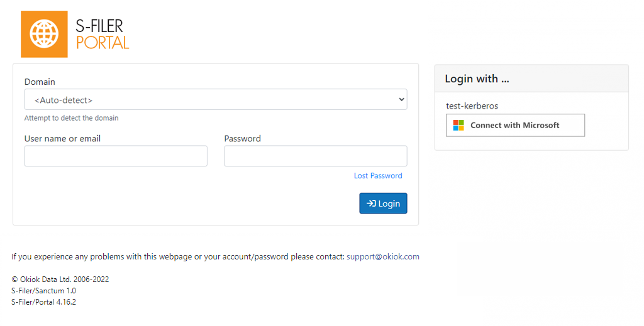Click the S-FILER PORTAL logo text

pyautogui.click(x=103, y=34)
